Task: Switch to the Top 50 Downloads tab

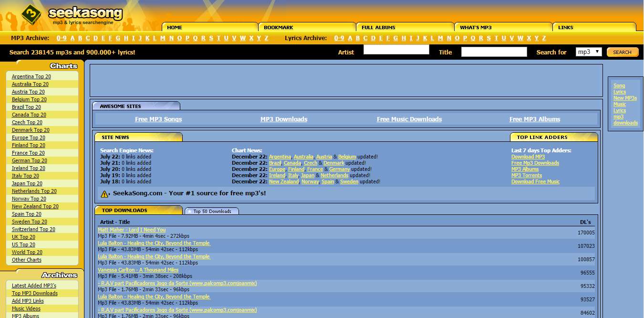Action: tap(212, 211)
